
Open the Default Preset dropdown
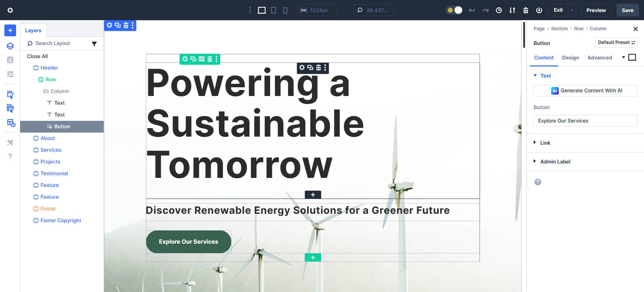tap(616, 43)
